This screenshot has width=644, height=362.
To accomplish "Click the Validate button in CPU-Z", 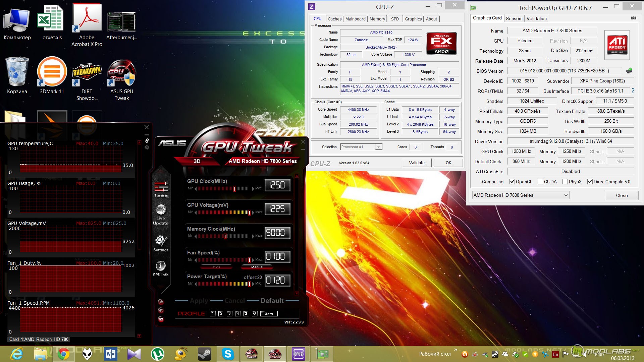I will (417, 163).
